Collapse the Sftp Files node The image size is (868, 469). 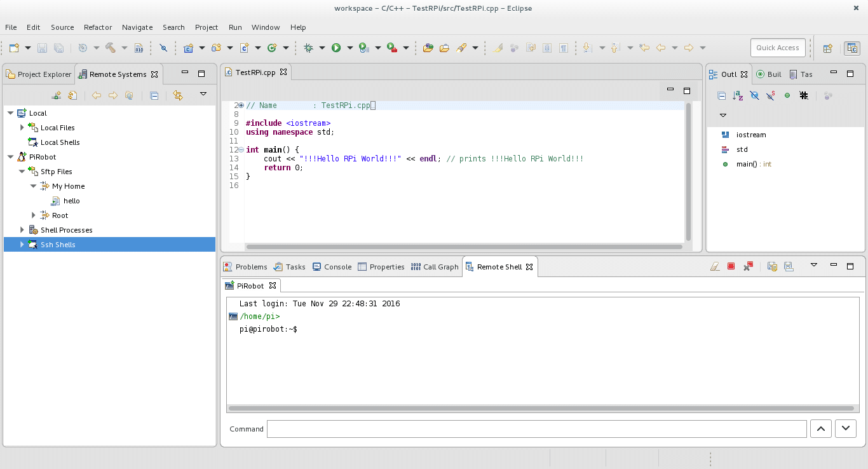[x=22, y=172]
